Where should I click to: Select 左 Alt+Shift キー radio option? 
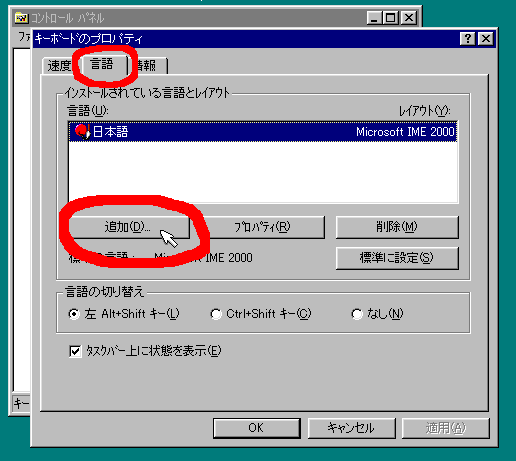pyautogui.click(x=74, y=314)
